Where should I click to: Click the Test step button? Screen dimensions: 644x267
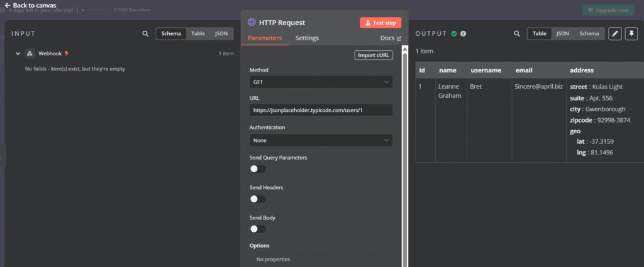(380, 23)
